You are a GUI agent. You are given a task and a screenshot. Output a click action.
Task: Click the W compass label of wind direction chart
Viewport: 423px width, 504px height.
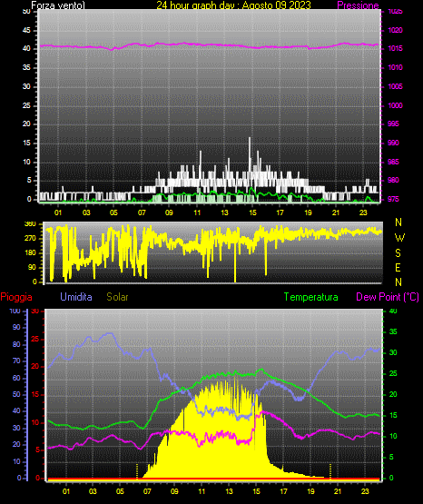click(399, 238)
